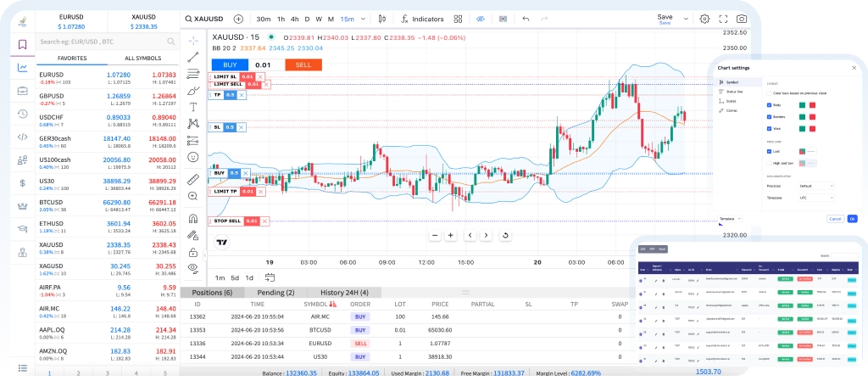Viewport: 868px width, 386px height.
Task: Toggle hide all drawings eye icon
Action: 193,268
